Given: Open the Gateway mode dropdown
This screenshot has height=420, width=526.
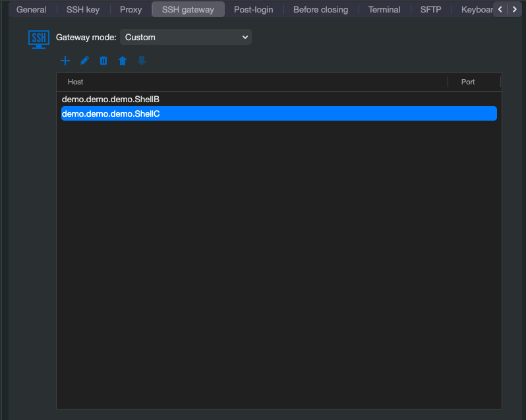Looking at the screenshot, I should click(186, 37).
